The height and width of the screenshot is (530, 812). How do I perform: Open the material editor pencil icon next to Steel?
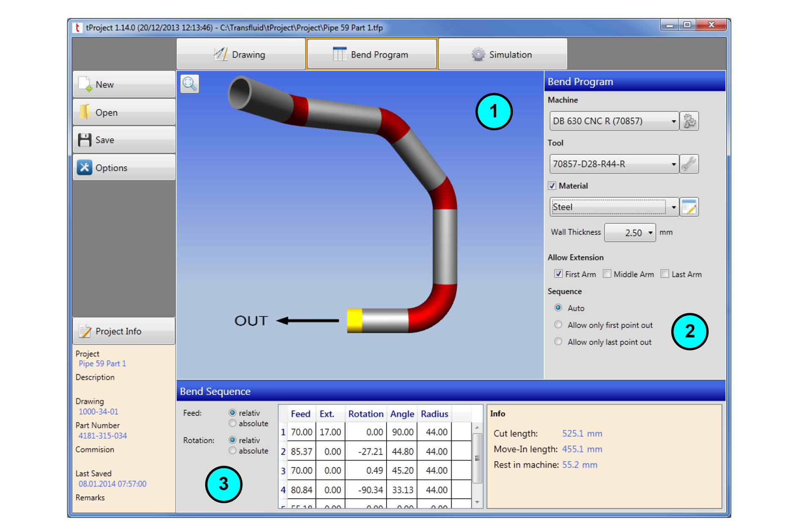tap(689, 207)
